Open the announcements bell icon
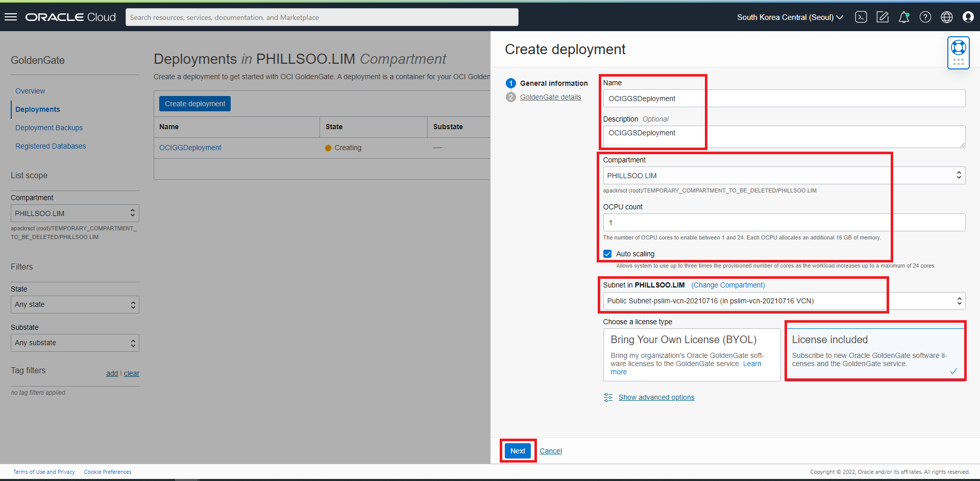Screen dimensions: 980x481 (x=904, y=17)
